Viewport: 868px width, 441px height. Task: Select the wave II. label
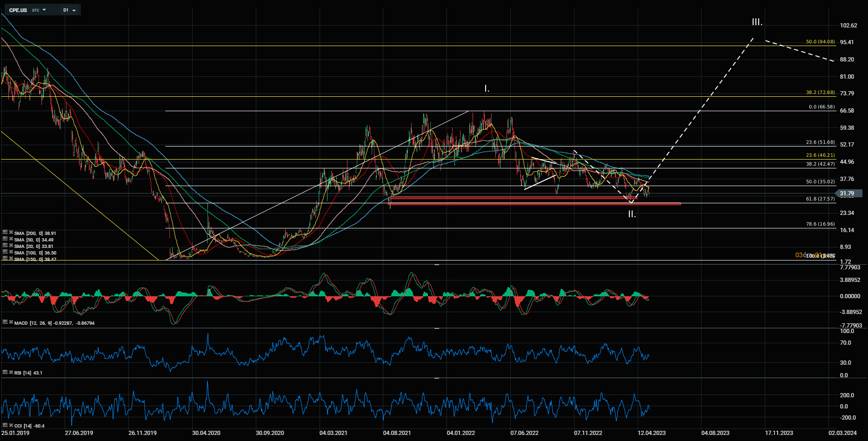pos(632,214)
